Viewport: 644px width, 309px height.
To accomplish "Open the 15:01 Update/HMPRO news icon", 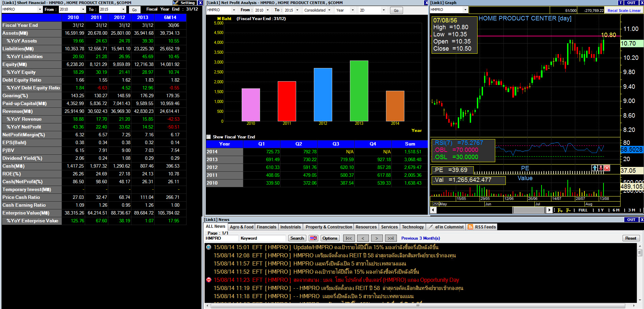I will [x=209, y=247].
